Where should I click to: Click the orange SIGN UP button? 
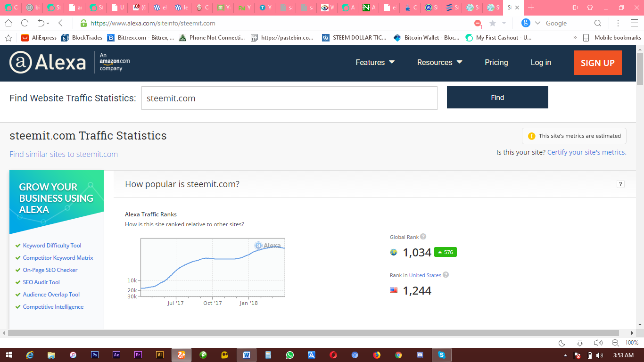pos(598,63)
